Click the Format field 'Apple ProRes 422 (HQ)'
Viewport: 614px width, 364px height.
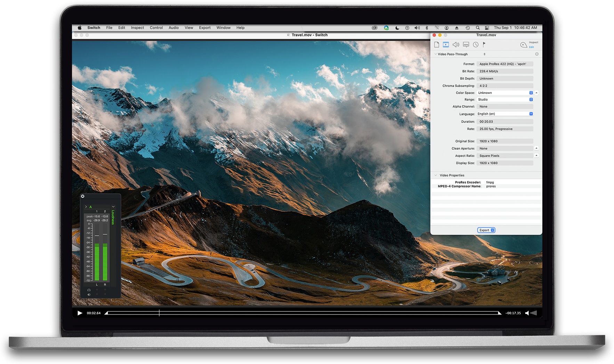[505, 64]
